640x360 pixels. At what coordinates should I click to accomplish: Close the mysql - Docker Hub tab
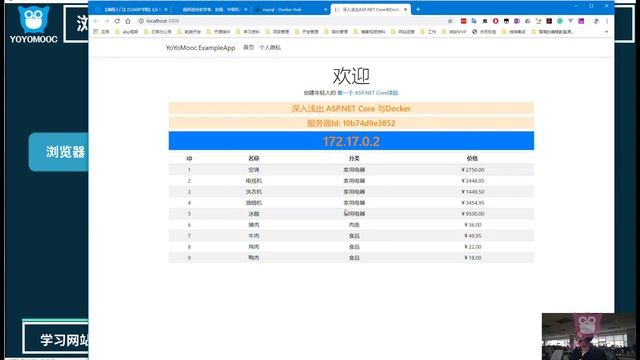[325, 9]
